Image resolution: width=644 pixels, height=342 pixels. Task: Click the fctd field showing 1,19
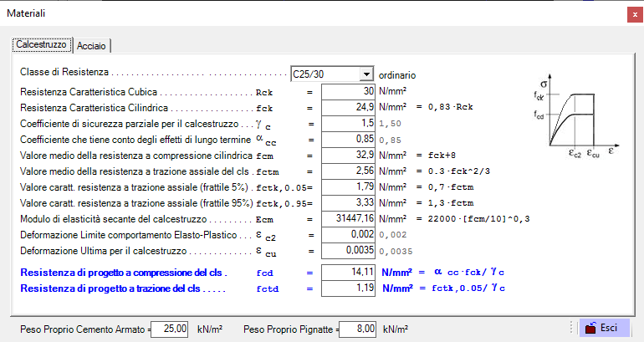(348, 288)
